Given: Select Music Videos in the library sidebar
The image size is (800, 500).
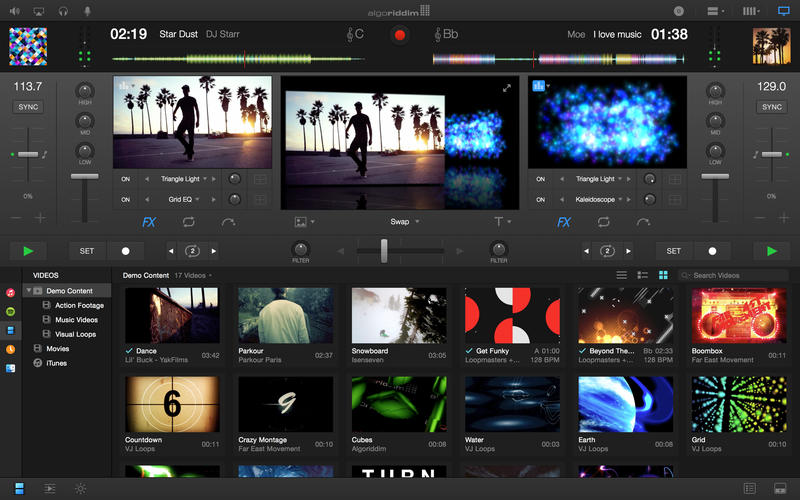Looking at the screenshot, I should coord(76,320).
